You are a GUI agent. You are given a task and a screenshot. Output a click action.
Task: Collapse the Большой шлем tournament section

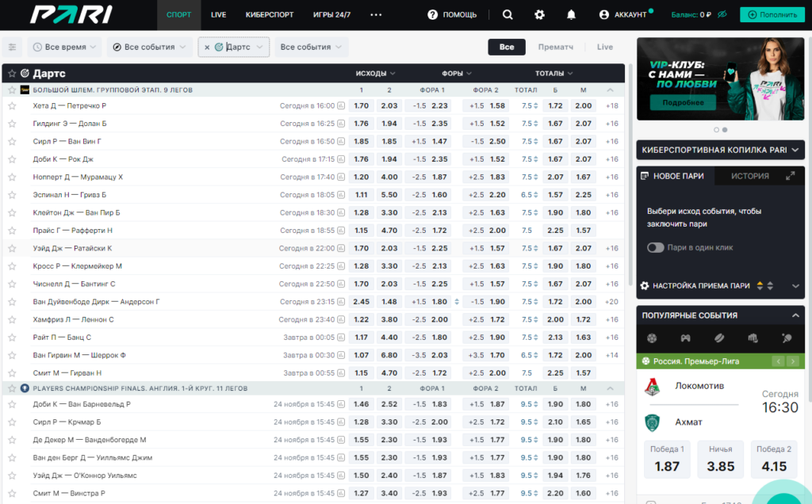tap(610, 90)
